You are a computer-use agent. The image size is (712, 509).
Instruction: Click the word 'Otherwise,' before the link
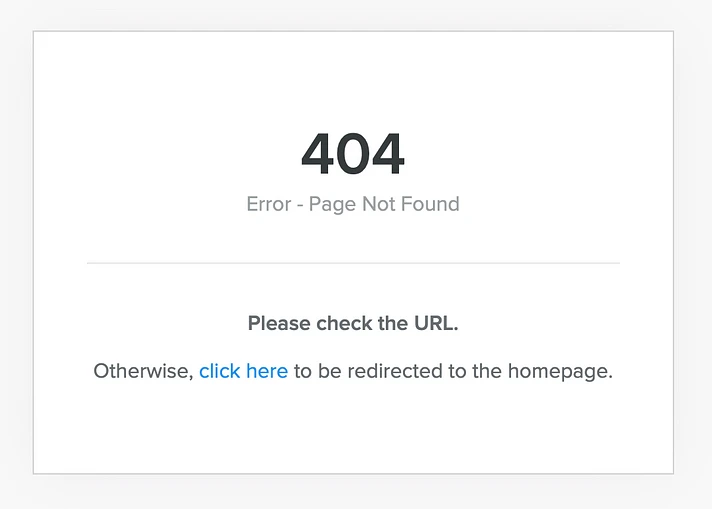click(x=143, y=371)
